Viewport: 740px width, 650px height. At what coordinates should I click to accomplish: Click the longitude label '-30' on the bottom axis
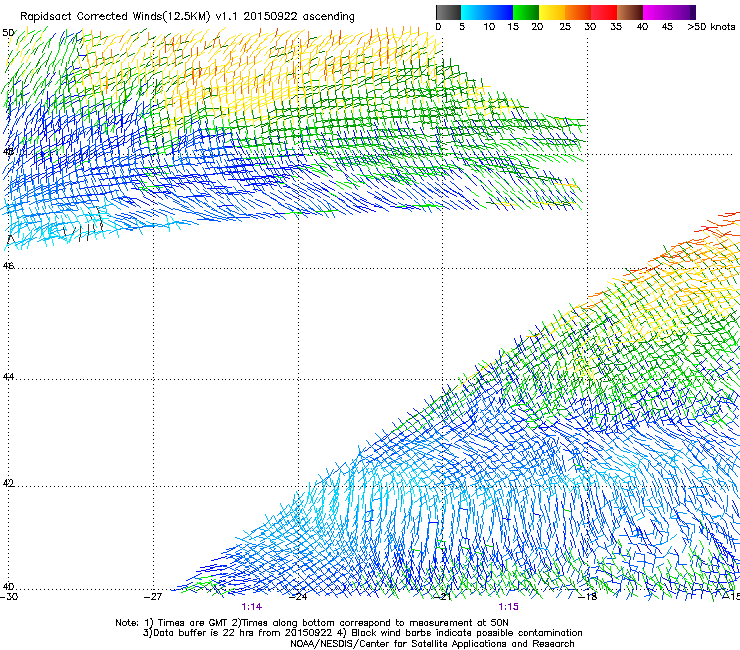pyautogui.click(x=9, y=597)
